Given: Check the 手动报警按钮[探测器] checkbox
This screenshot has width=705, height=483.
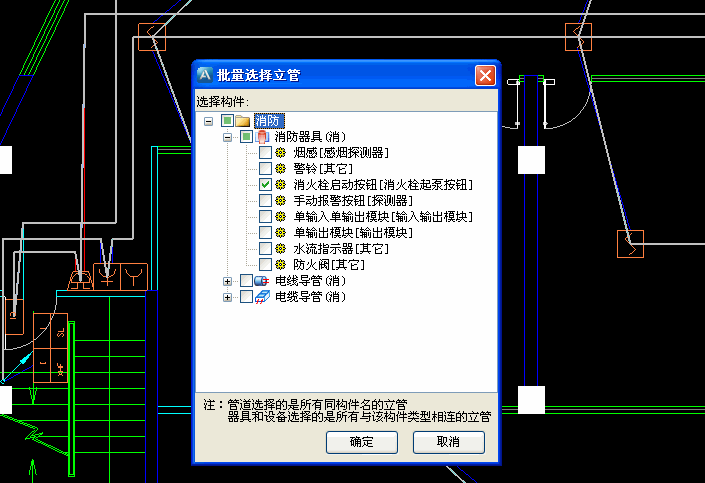Looking at the screenshot, I should coord(265,201).
